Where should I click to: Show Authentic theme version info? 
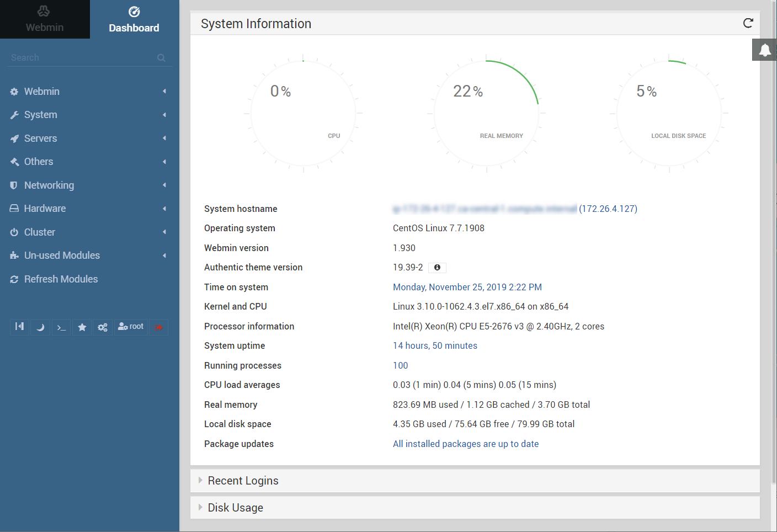437,268
